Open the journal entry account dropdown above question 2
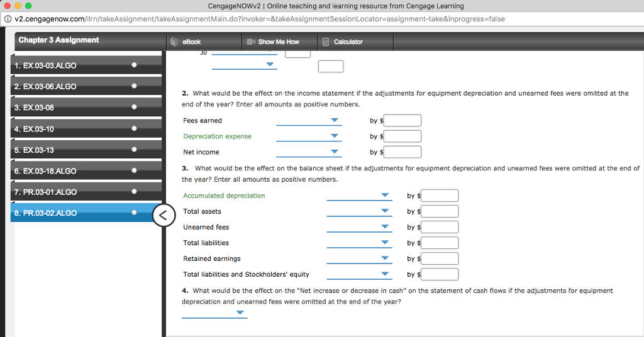Image resolution: width=644 pixels, height=337 pixels. [x=245, y=64]
